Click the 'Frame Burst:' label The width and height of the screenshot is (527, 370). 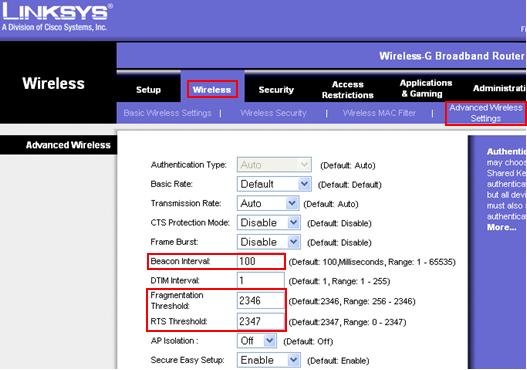[174, 242]
